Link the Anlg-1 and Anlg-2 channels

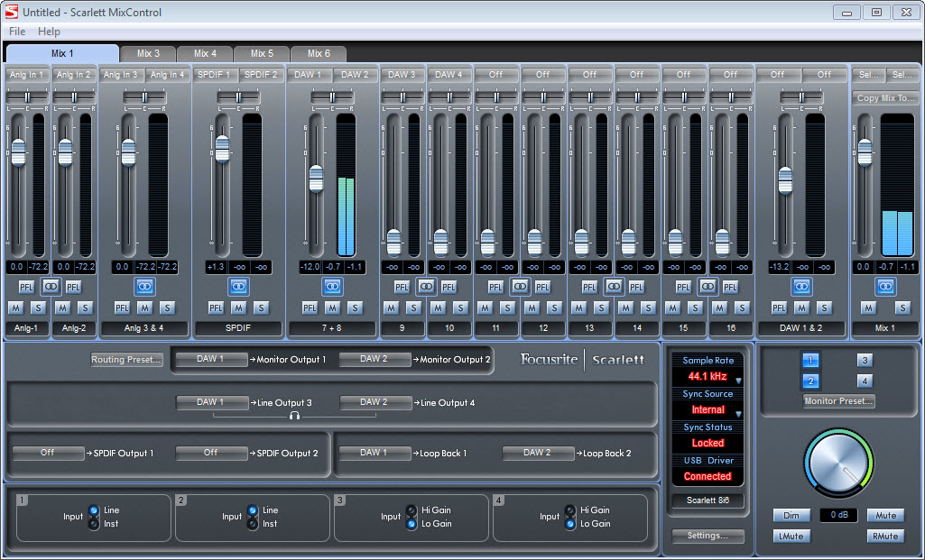[x=51, y=287]
